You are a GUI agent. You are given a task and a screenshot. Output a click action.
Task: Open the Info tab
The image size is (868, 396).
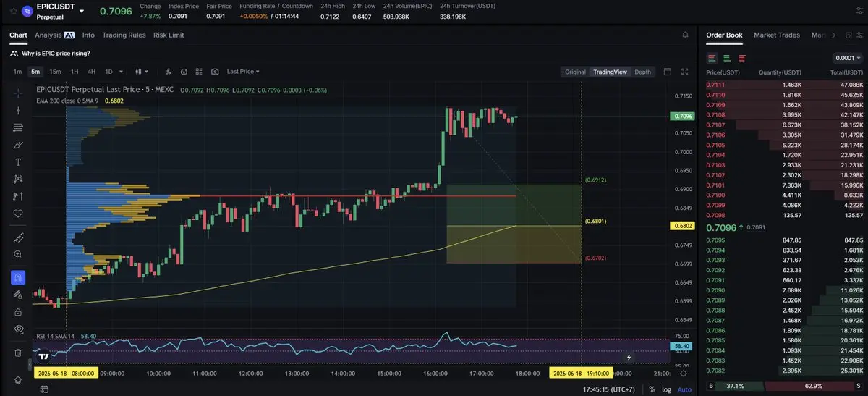tap(88, 35)
